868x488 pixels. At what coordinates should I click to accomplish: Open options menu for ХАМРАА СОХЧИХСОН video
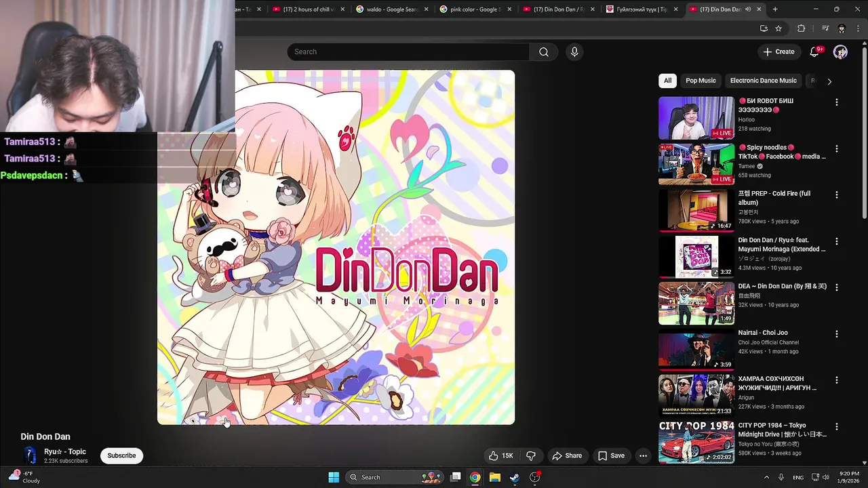pos(836,380)
